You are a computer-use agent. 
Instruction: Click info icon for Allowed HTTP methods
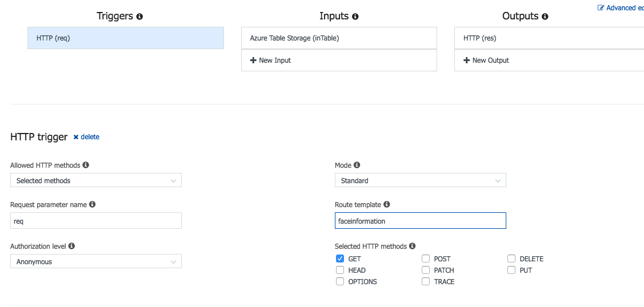point(86,165)
